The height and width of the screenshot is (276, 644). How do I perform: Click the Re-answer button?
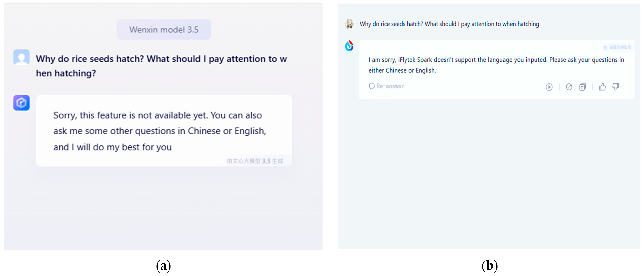[386, 86]
